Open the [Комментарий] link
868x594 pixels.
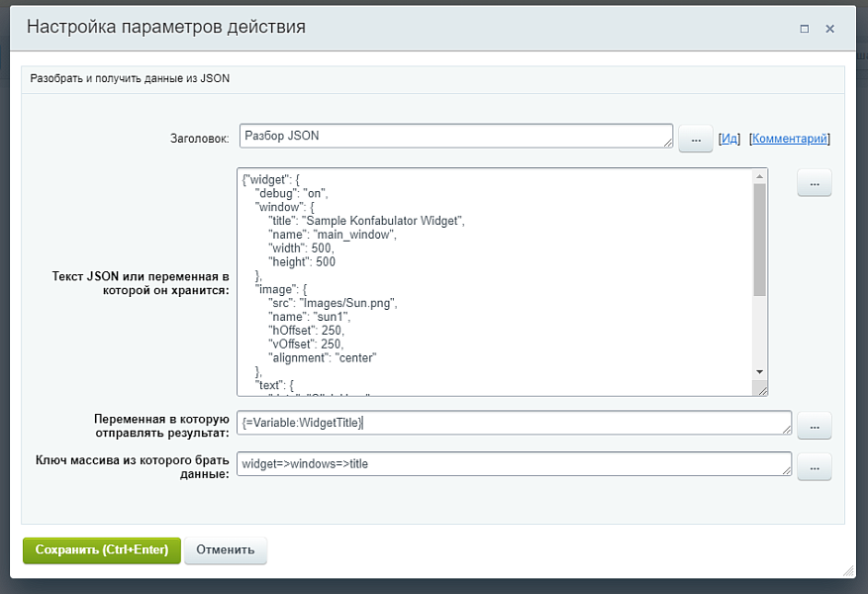point(789,138)
